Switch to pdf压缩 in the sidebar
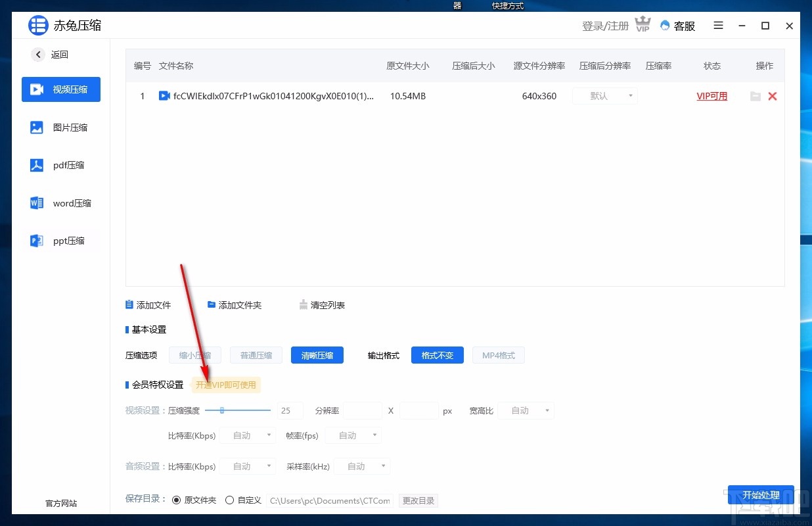The height and width of the screenshot is (526, 812). 61,165
